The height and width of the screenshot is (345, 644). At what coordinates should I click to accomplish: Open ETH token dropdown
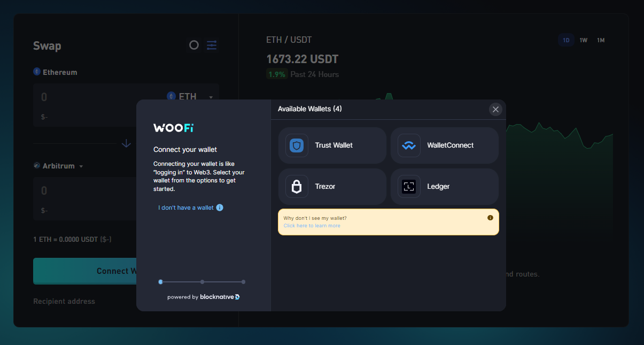pyautogui.click(x=190, y=97)
